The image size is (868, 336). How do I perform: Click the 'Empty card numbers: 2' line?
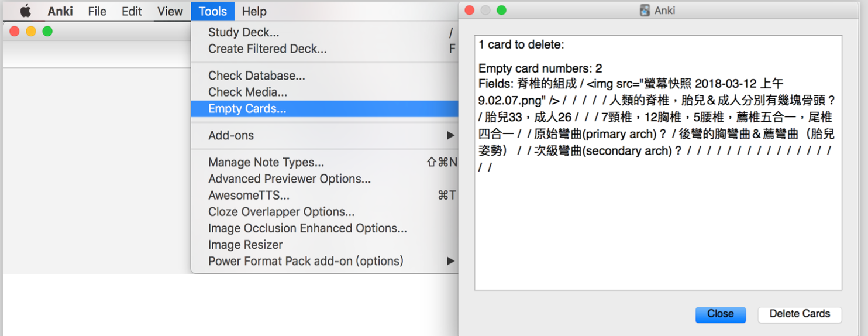pos(540,68)
